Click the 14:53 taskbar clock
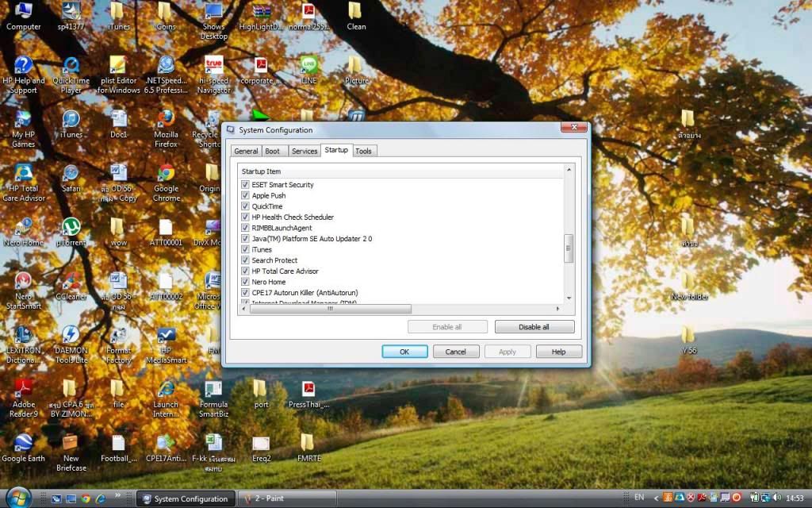This screenshot has height=508, width=812. coord(795,498)
